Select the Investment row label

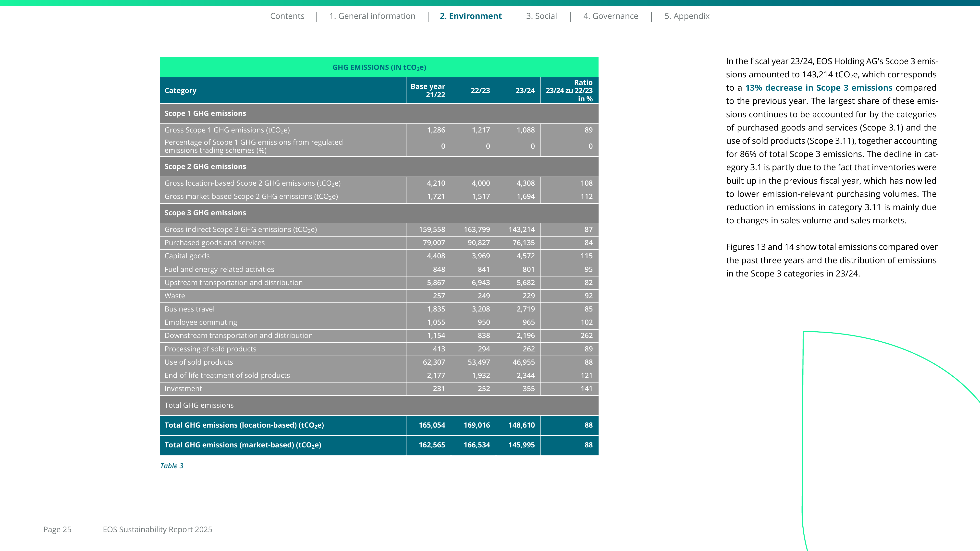click(183, 389)
